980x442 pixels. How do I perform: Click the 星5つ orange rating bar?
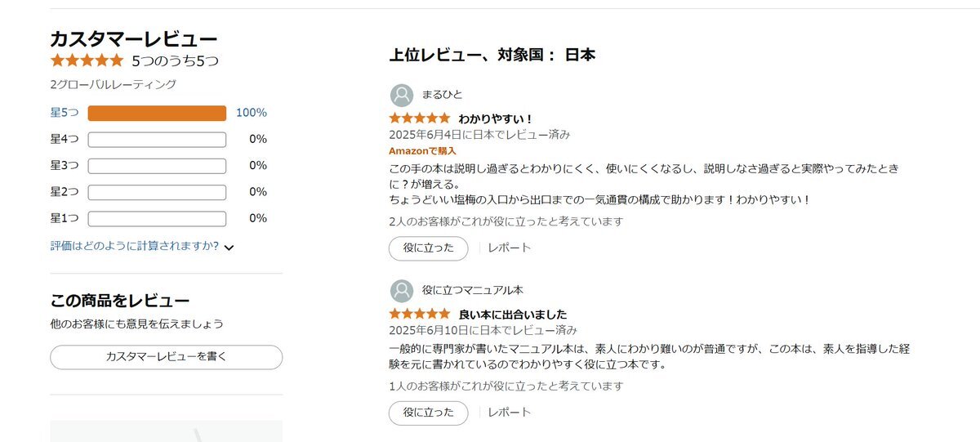point(157,114)
